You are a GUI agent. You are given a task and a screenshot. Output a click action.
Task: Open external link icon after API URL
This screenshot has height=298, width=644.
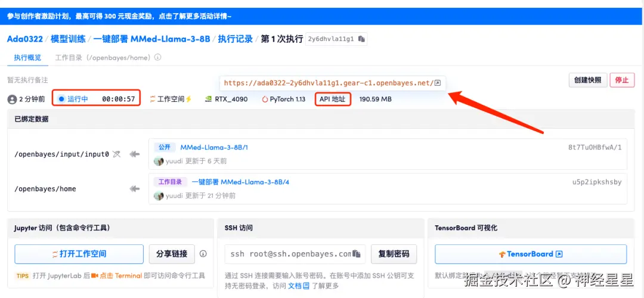pyautogui.click(x=438, y=83)
